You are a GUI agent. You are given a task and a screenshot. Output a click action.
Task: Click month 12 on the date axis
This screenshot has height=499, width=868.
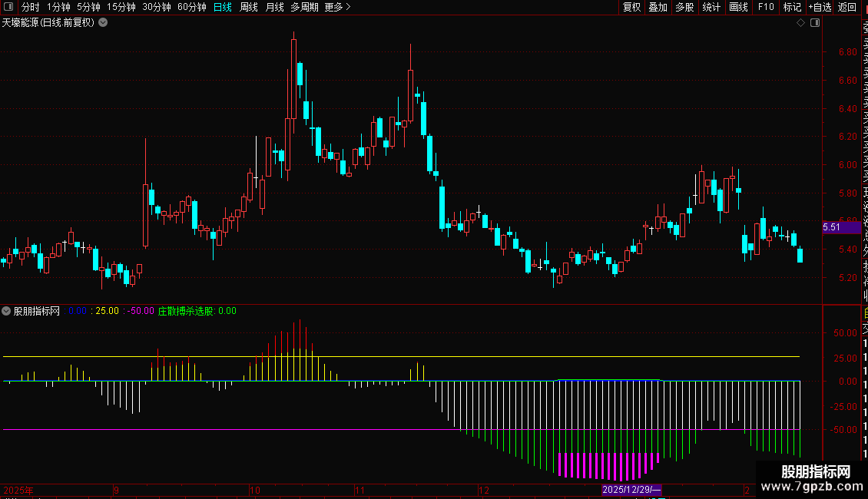(x=484, y=490)
